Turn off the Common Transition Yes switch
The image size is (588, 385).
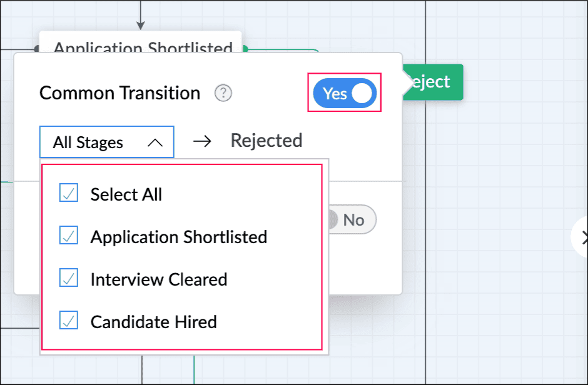coord(344,93)
